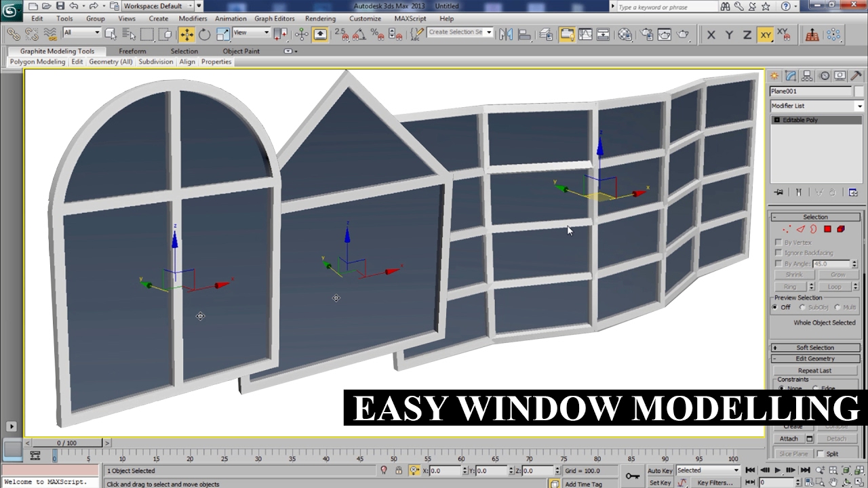Click the Select Object arrow tool
This screenshot has width=868, height=488.
point(111,35)
